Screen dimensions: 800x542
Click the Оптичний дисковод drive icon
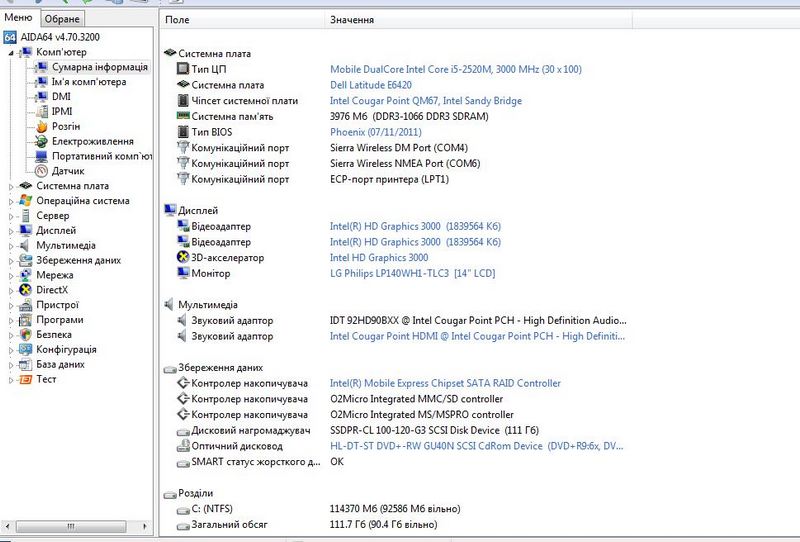point(182,447)
